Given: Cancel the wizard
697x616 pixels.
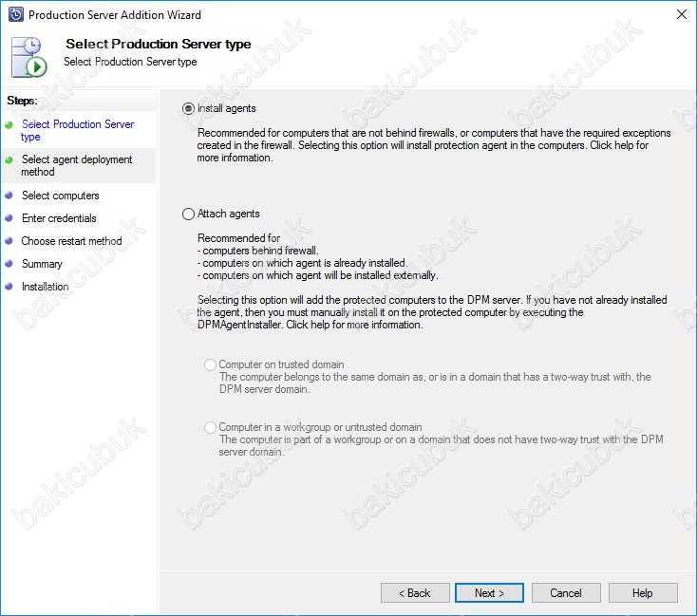Looking at the screenshot, I should 566,593.
